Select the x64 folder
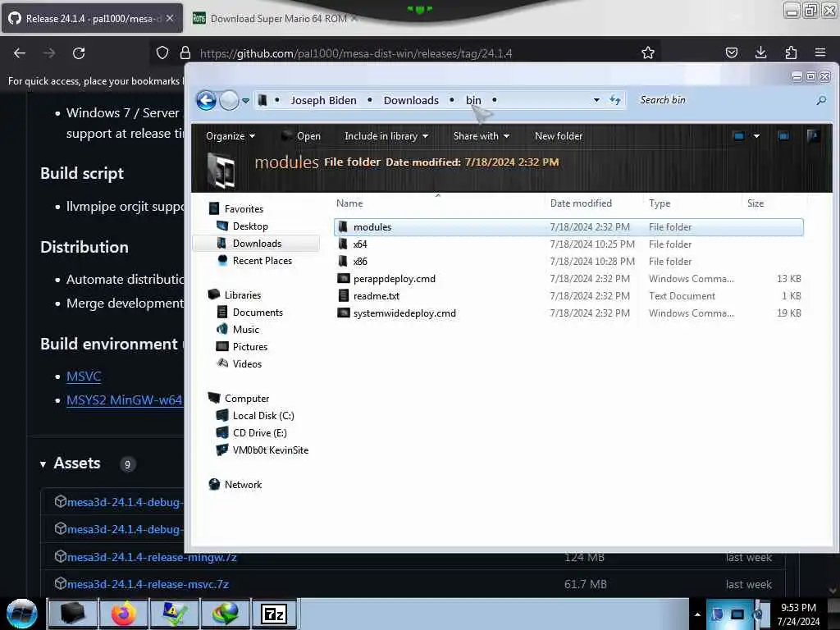 [x=359, y=244]
